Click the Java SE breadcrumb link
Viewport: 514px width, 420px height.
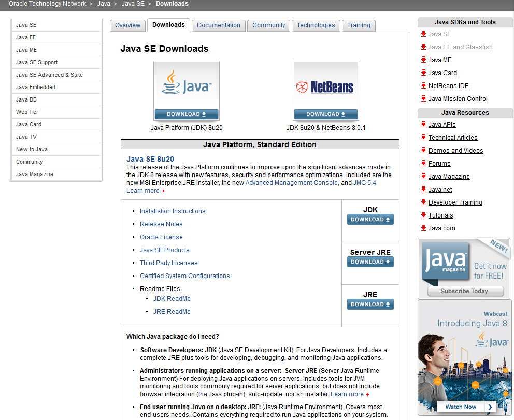coord(133,4)
